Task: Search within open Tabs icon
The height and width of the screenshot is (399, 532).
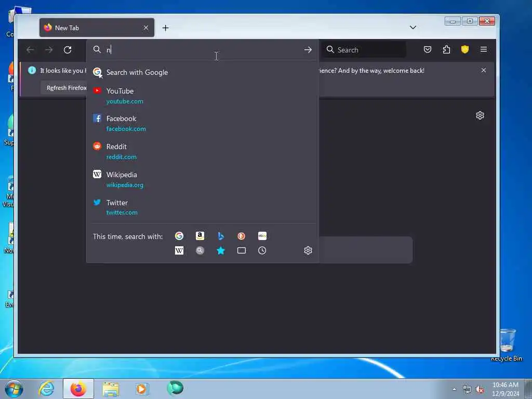Action: coord(241,250)
